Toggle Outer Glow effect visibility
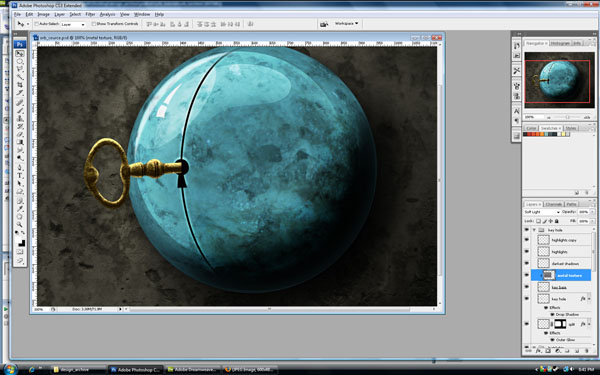This screenshot has height=375, width=600. [x=552, y=340]
